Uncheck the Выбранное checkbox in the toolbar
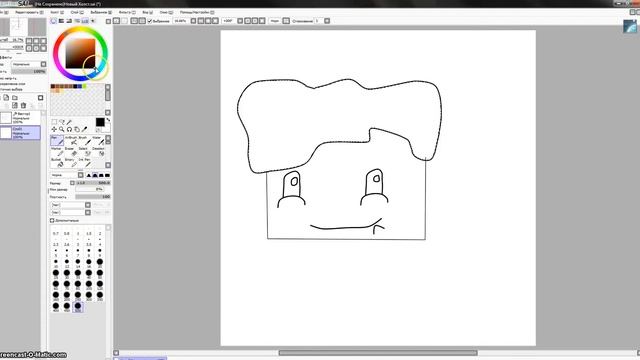The width and height of the screenshot is (640, 360). point(150,21)
